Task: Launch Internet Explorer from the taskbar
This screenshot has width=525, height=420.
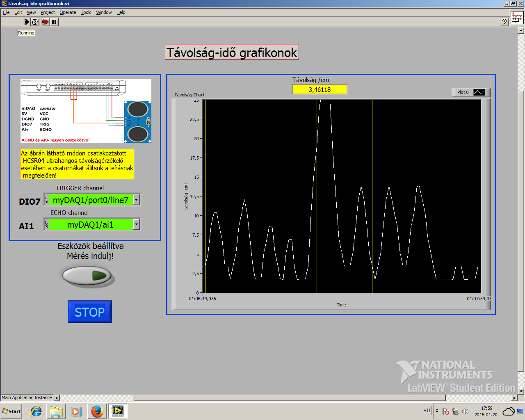Action: 36,411
